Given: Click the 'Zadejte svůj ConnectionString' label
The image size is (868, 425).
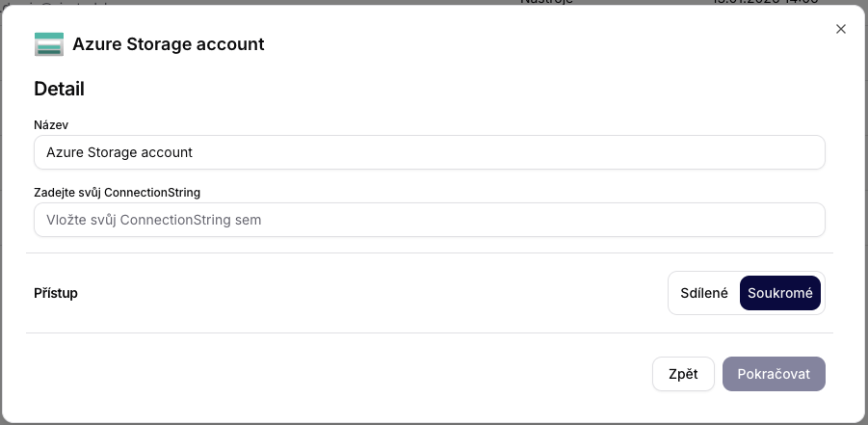Looking at the screenshot, I should click(x=117, y=192).
